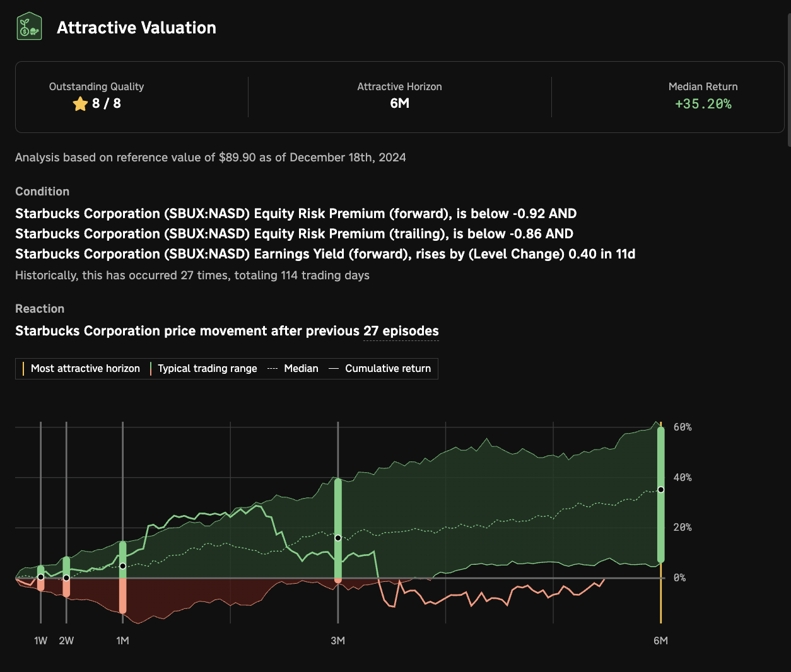This screenshot has width=791, height=672.
Task: Click the 40% y-axis label
Action: pyautogui.click(x=683, y=478)
